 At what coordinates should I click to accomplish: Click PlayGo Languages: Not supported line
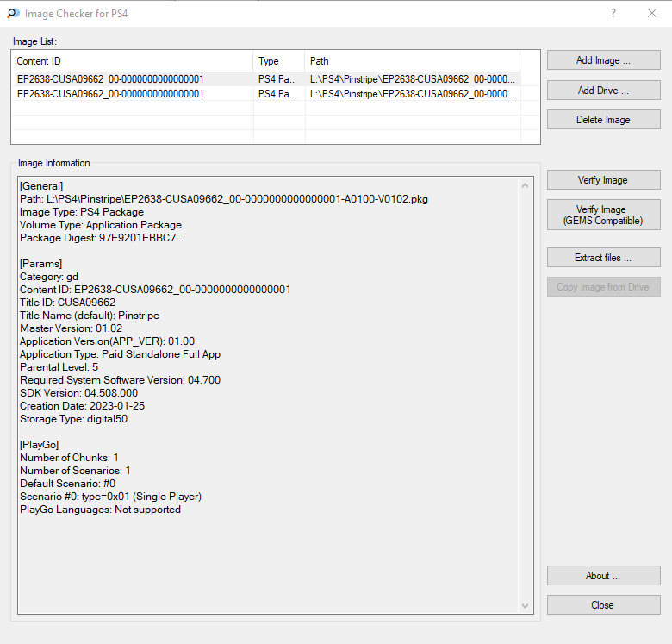(x=100, y=510)
